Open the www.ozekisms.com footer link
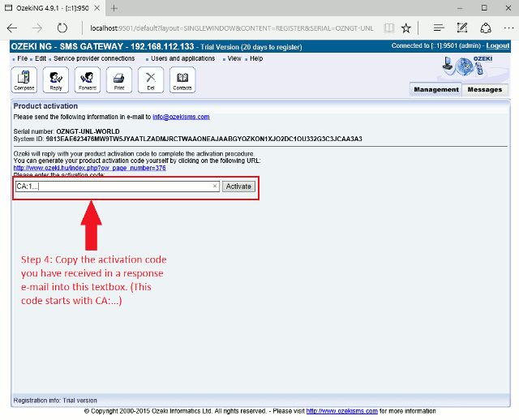 (x=342, y=411)
